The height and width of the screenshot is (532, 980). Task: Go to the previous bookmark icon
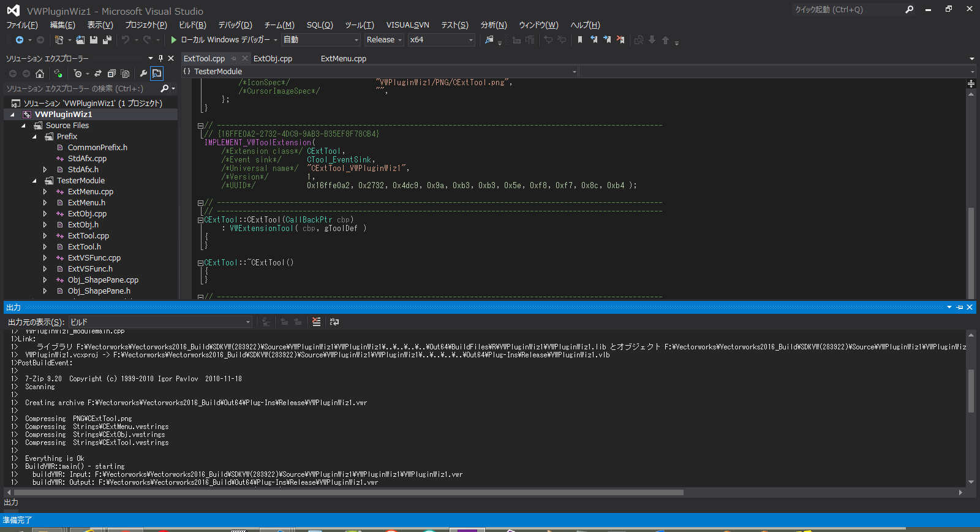coord(594,40)
